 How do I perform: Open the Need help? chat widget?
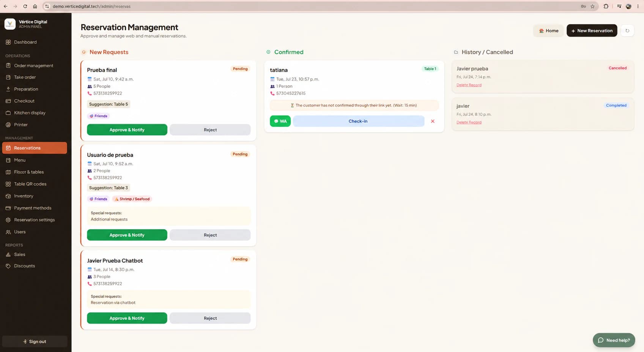(x=614, y=340)
